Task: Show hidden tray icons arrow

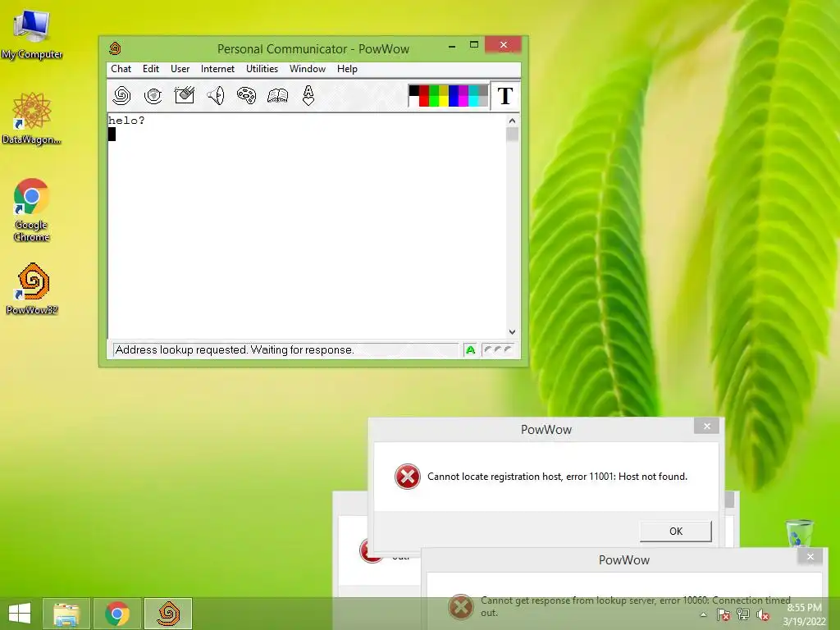Action: [x=703, y=615]
